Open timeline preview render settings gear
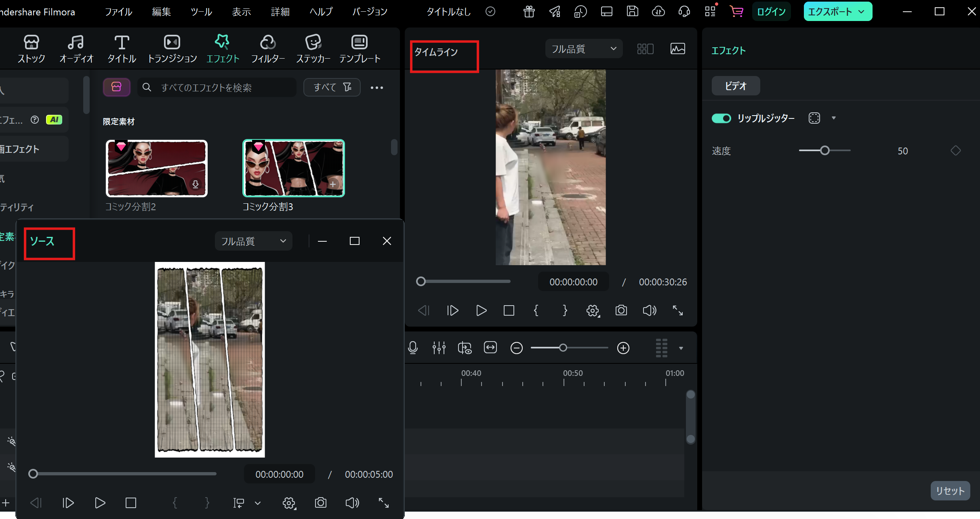 [593, 310]
